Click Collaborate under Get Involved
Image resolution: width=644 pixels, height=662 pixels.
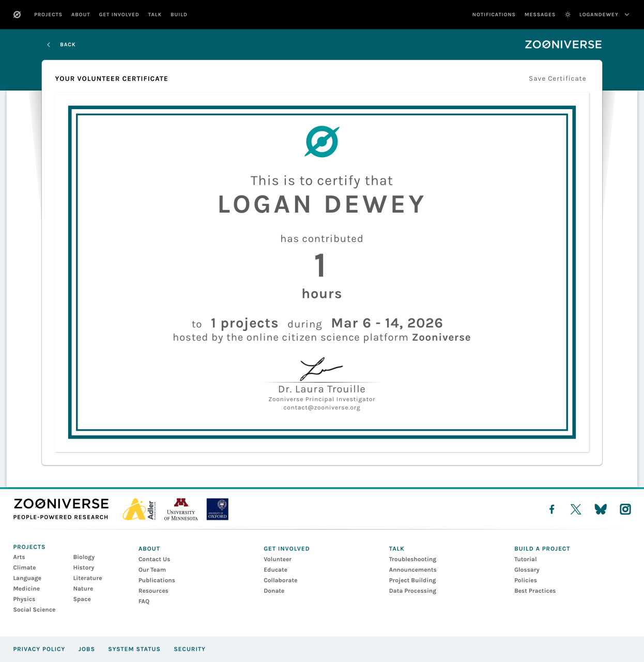point(281,580)
